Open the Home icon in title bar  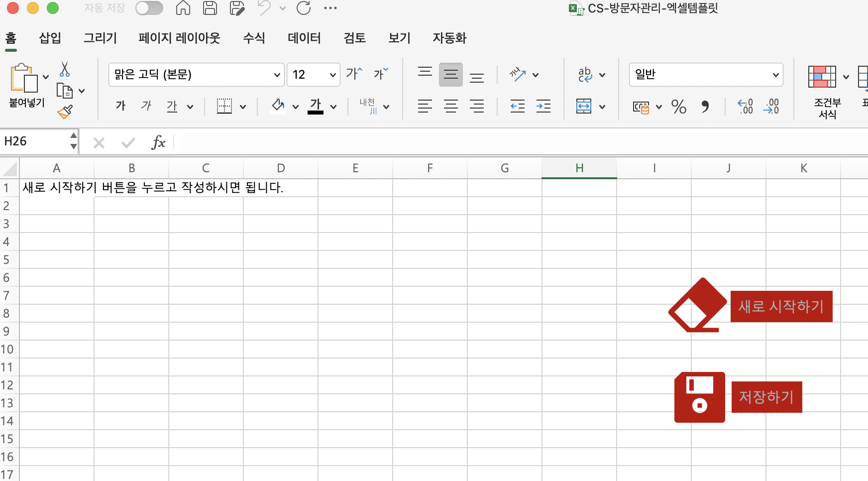pos(183,8)
